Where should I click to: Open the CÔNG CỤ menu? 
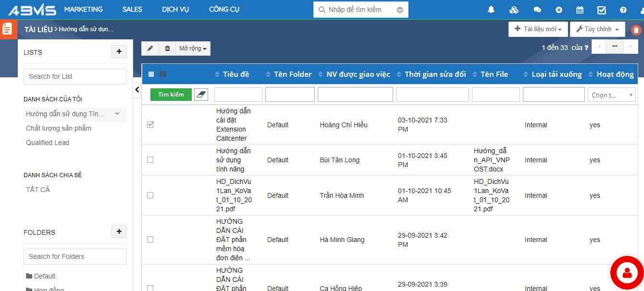pyautogui.click(x=224, y=10)
